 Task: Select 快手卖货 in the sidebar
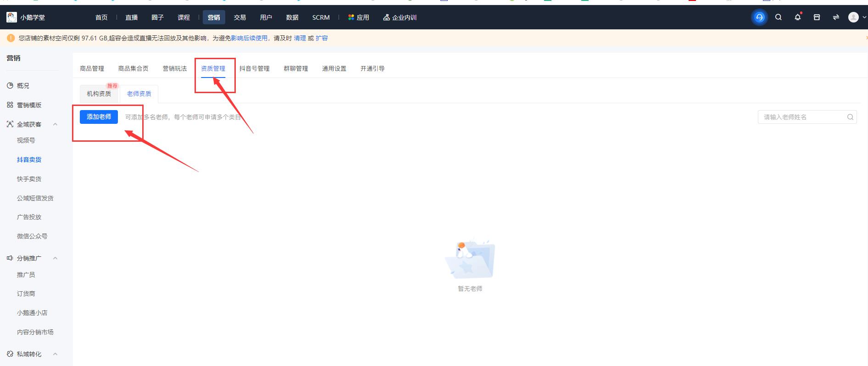pyautogui.click(x=29, y=179)
